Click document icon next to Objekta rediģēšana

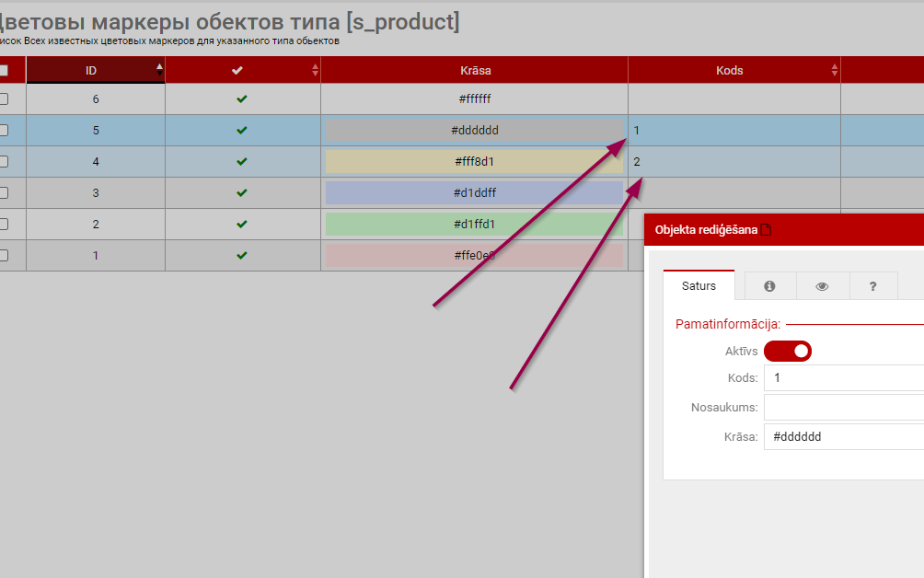point(767,230)
